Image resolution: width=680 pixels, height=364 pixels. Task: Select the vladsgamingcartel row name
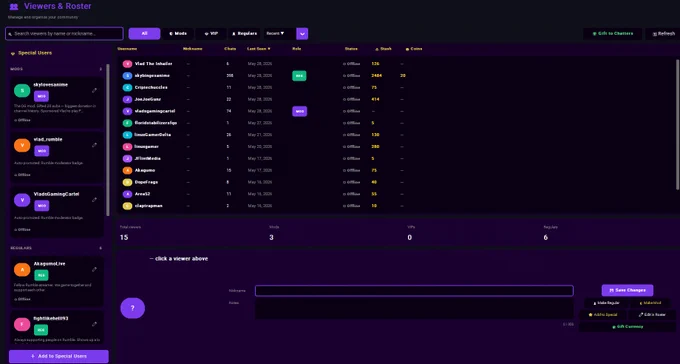click(155, 111)
